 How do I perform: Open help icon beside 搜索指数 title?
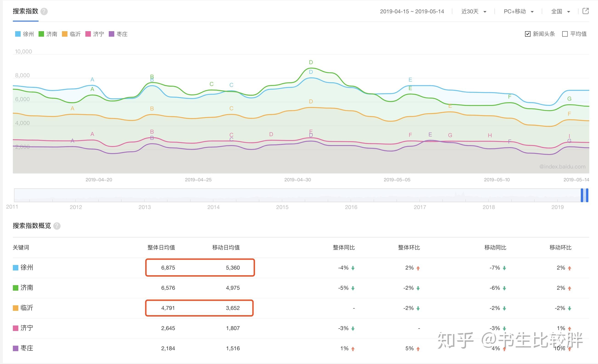tap(44, 11)
